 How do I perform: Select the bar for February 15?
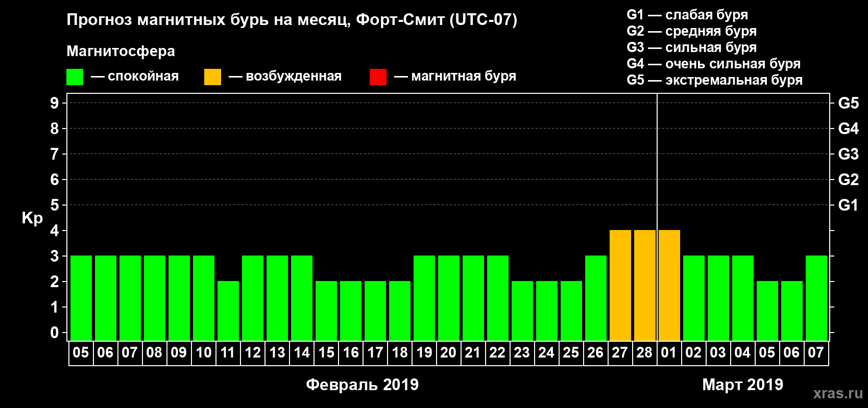[326, 311]
